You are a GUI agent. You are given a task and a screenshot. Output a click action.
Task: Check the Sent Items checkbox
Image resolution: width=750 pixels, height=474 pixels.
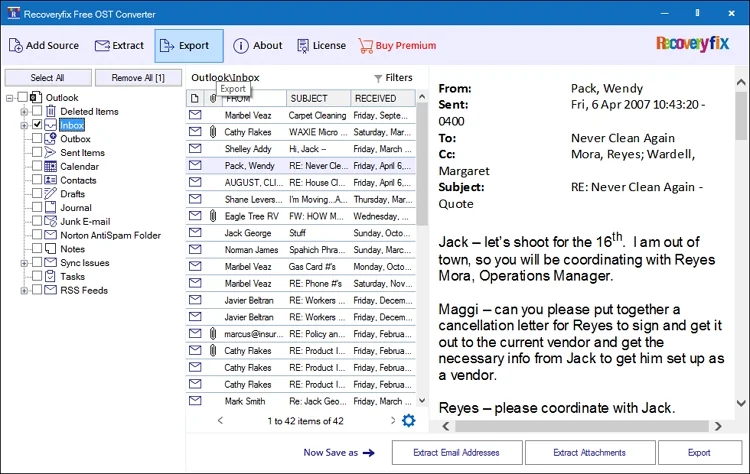pyautogui.click(x=37, y=153)
